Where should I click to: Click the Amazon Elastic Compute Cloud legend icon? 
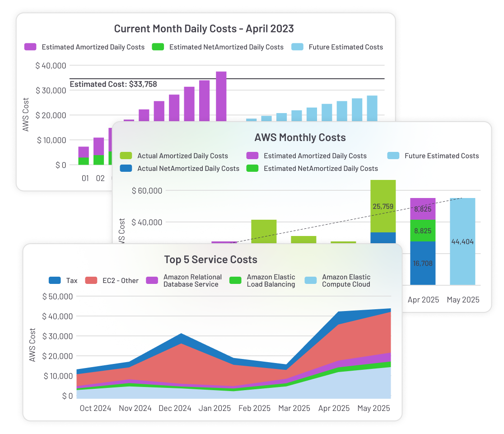(311, 280)
